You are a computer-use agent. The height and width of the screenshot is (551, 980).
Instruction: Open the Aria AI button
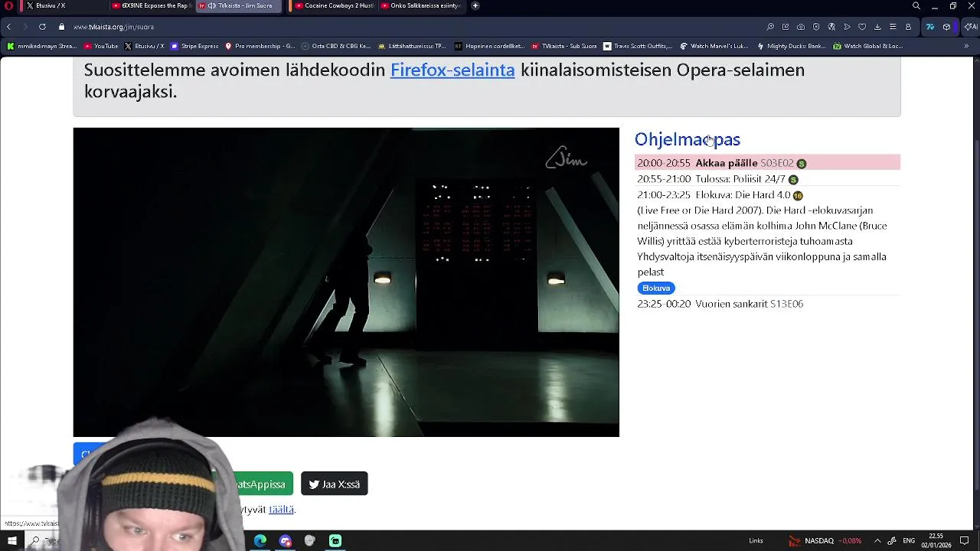click(x=970, y=27)
